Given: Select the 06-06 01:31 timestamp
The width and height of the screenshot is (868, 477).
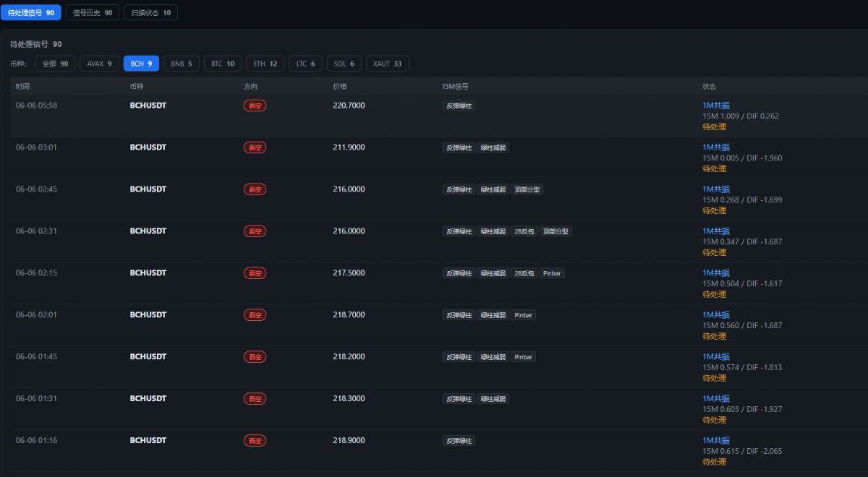Looking at the screenshot, I should pos(36,399).
